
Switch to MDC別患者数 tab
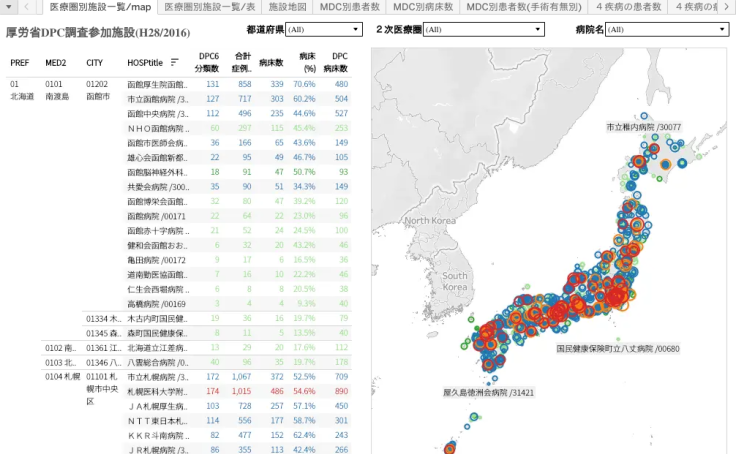click(x=349, y=7)
